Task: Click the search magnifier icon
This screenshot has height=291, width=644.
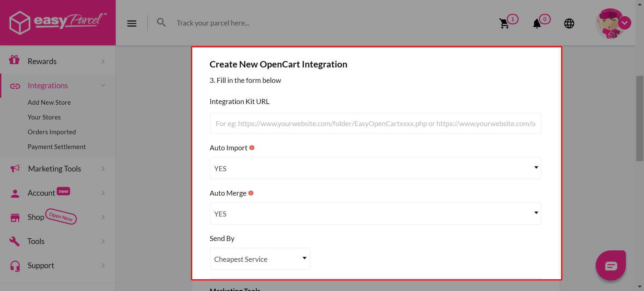Action: (x=161, y=22)
